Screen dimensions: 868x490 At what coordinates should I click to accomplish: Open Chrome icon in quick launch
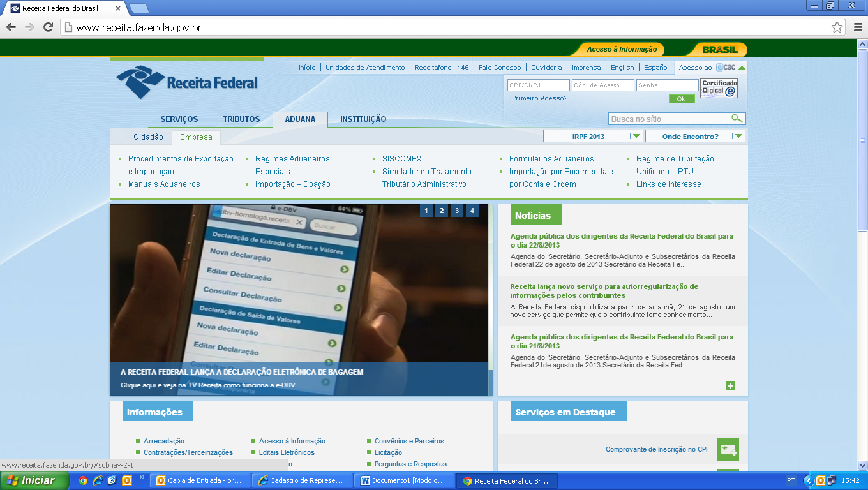pyautogui.click(x=83, y=480)
